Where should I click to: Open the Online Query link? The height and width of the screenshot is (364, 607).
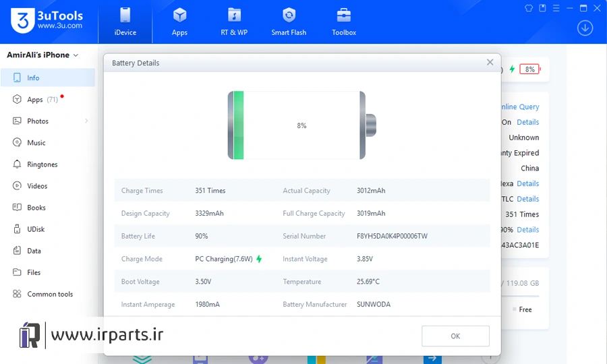[x=520, y=107]
